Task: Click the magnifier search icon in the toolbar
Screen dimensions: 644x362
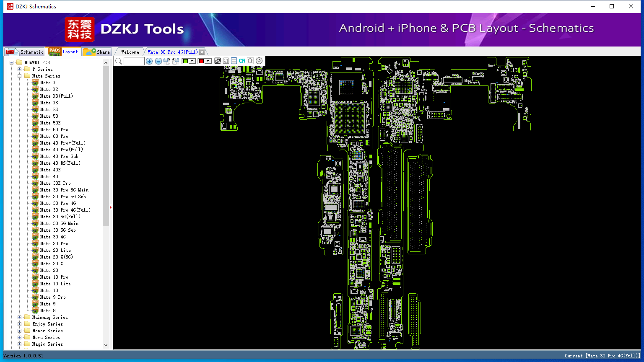Action: [119, 61]
